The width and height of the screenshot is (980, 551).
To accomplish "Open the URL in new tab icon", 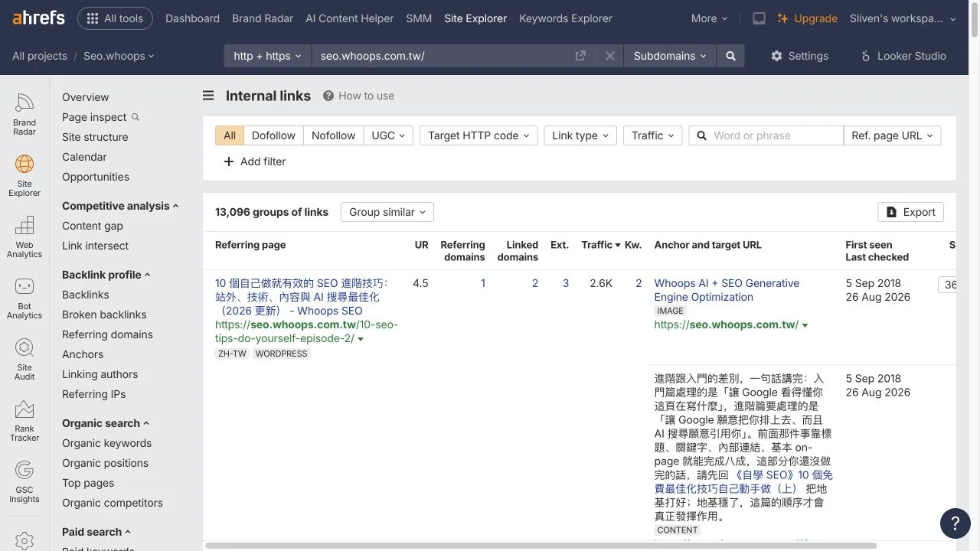I will (x=580, y=56).
